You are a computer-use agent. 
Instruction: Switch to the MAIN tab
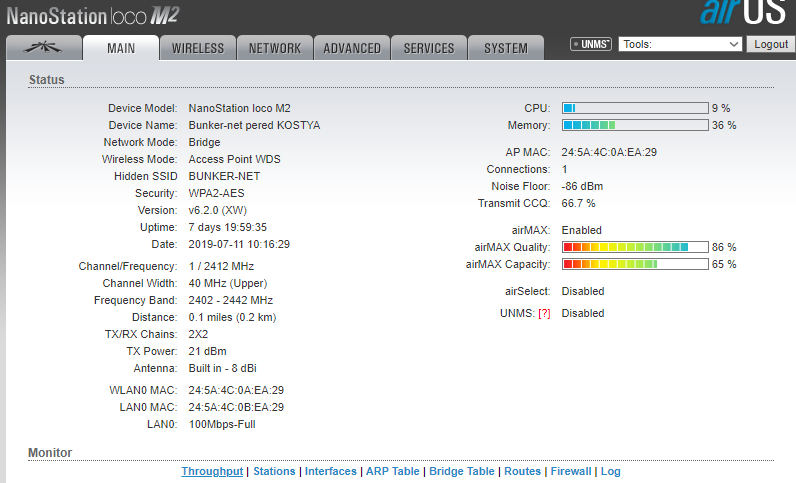(x=120, y=48)
